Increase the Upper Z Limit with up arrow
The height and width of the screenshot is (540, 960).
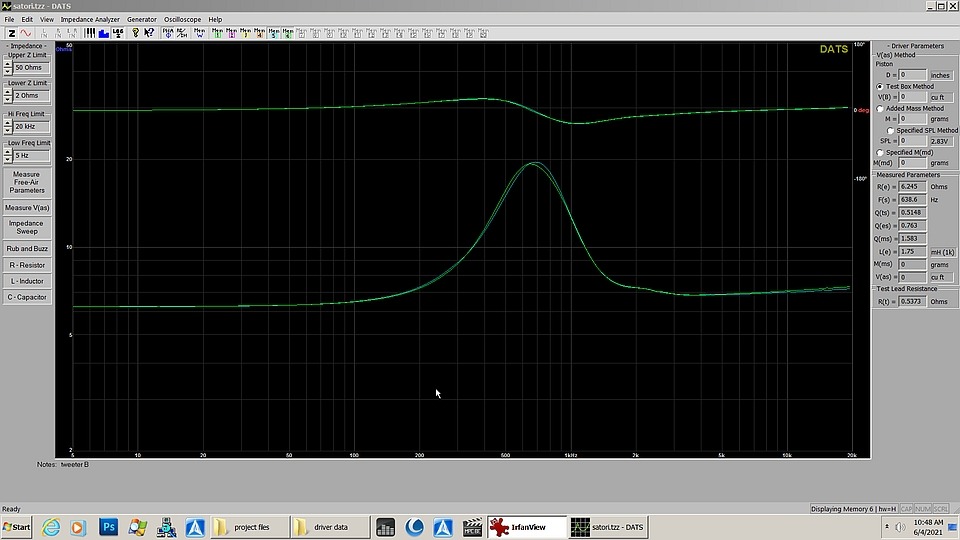click(7, 64)
